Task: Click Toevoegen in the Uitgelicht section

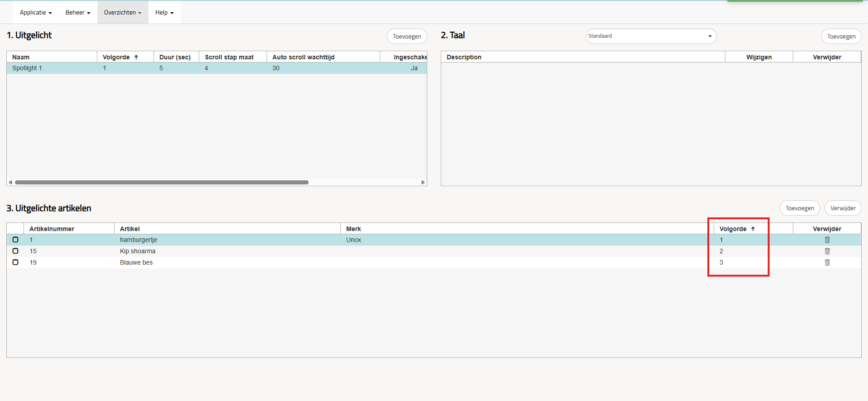Action: [x=407, y=36]
